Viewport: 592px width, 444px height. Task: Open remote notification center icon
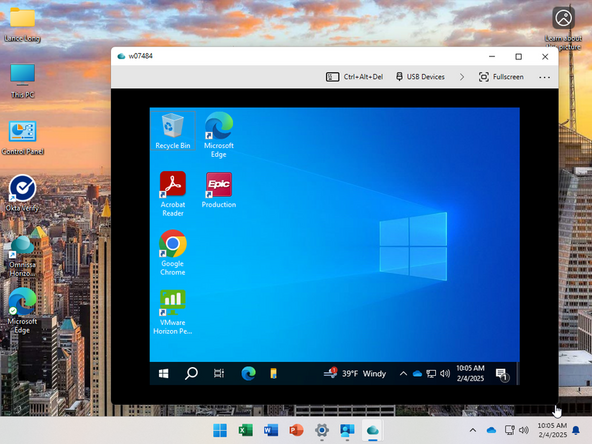coord(503,375)
